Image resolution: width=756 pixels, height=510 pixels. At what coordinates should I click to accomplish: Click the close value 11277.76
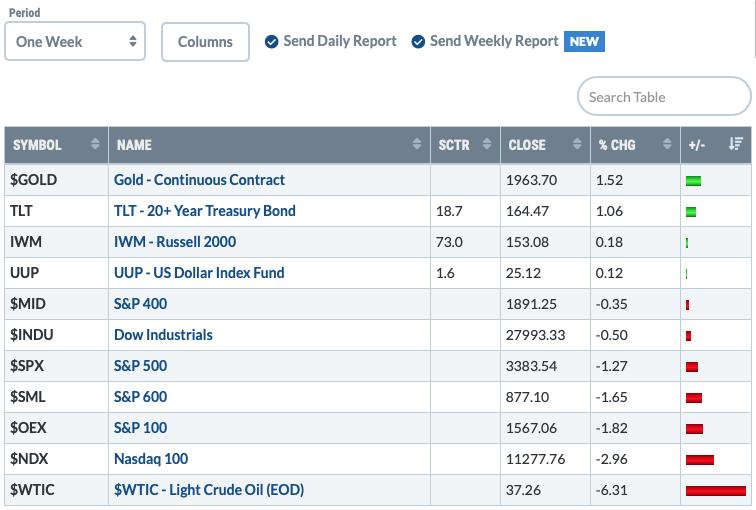[535, 459]
